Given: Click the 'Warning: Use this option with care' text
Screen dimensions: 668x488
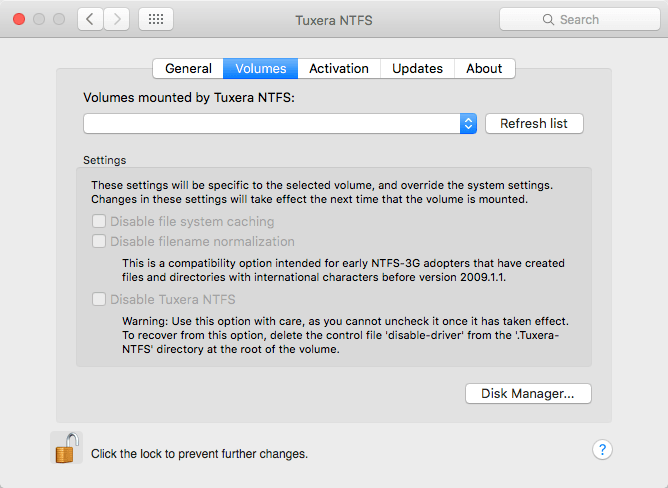Looking at the screenshot, I should 346,335.
